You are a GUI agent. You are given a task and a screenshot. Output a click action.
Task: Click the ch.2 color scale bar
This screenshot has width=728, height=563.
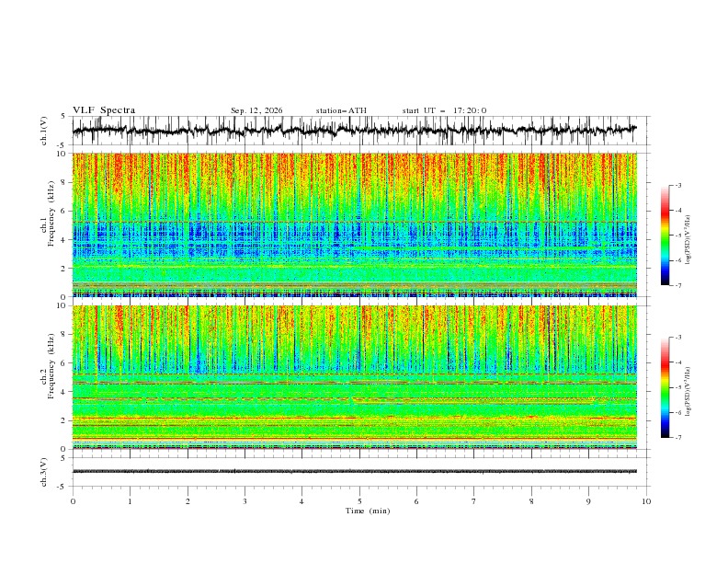[x=665, y=387]
